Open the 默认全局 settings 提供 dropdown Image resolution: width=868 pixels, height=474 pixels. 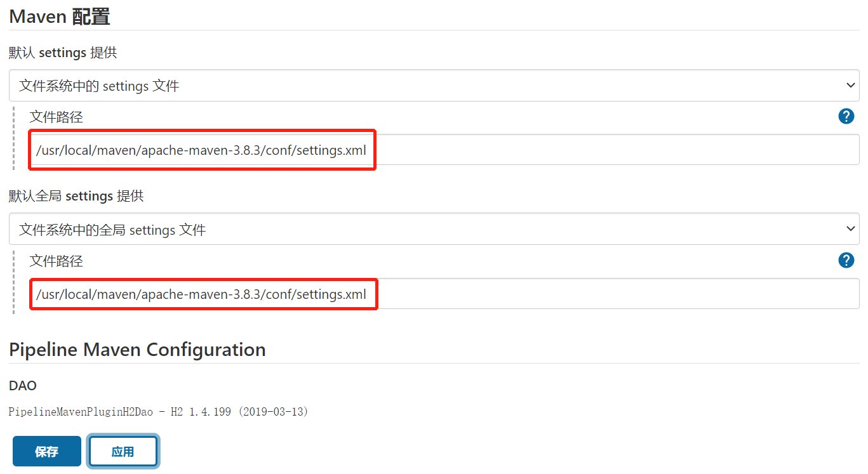434,229
